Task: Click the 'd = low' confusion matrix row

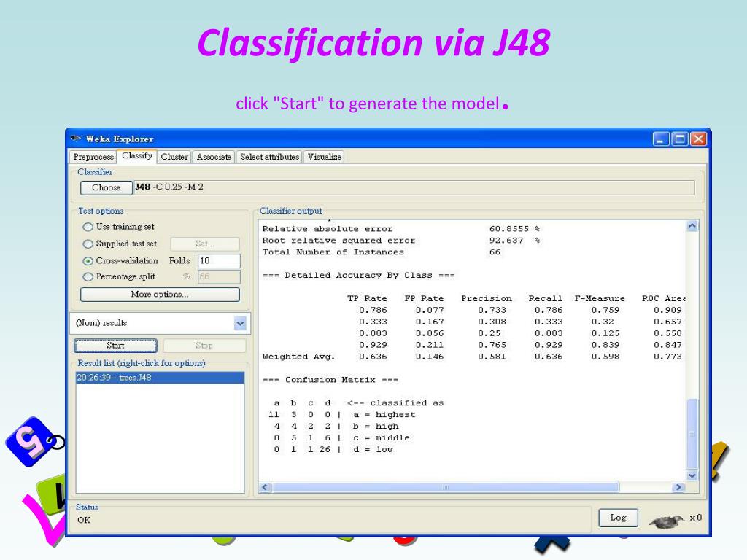Action: pyautogui.click(x=333, y=449)
